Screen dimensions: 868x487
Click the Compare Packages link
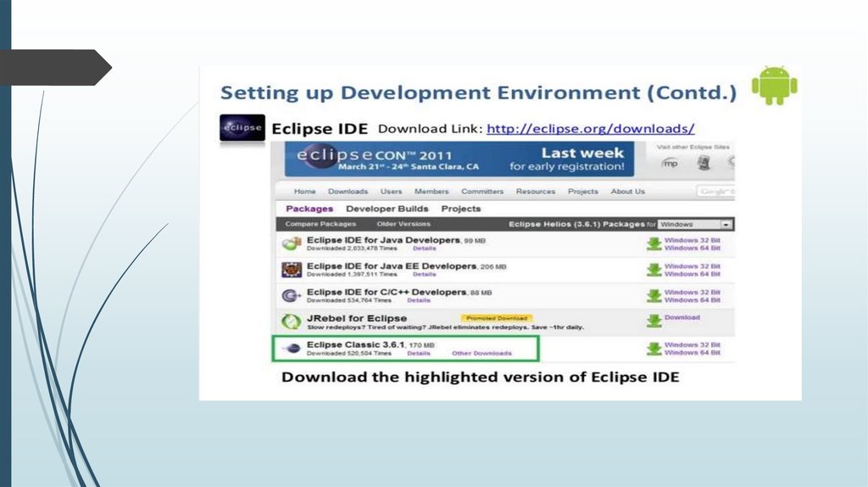[320, 224]
